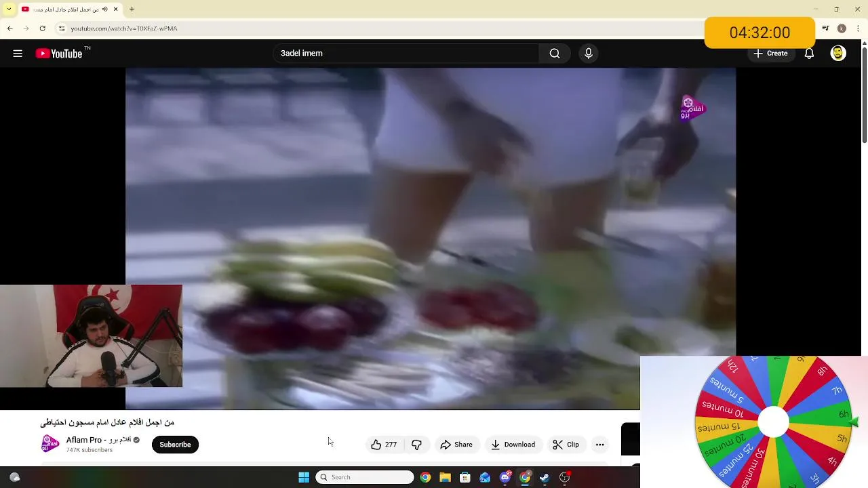Viewport: 868px width, 488px height.
Task: Click the search magnifier button
Action: [555, 54]
